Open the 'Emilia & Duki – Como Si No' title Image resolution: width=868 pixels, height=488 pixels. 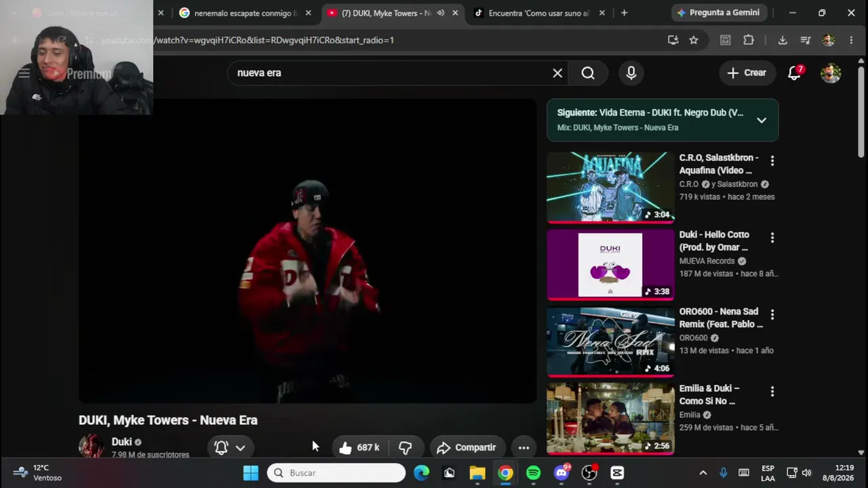(709, 394)
